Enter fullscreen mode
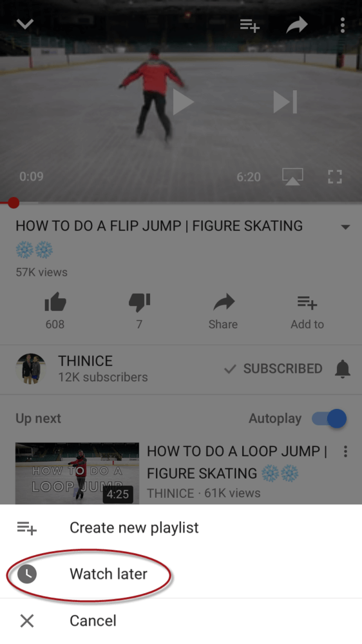Viewport: 362px width, 644px height. tap(335, 176)
